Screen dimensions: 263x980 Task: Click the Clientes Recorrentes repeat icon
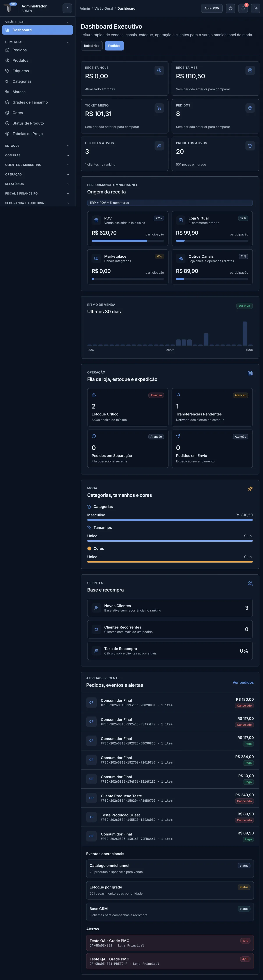(x=96, y=629)
